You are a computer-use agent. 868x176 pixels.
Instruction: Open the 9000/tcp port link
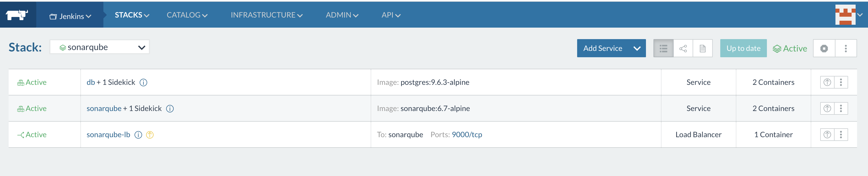pyautogui.click(x=467, y=135)
